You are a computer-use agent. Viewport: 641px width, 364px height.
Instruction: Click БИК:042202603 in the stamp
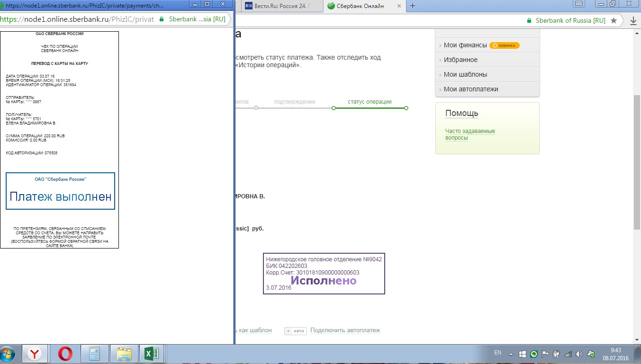pos(287,266)
